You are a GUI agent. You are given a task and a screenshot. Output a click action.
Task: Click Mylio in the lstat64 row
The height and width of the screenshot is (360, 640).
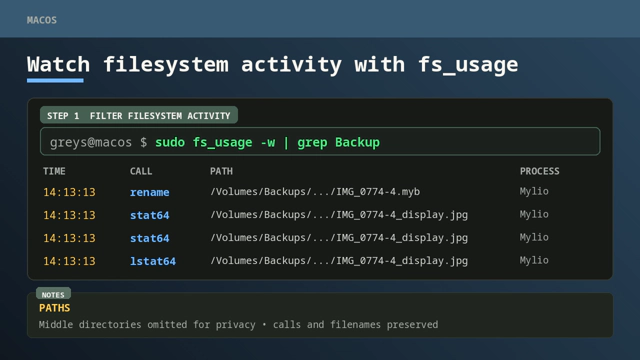point(534,260)
